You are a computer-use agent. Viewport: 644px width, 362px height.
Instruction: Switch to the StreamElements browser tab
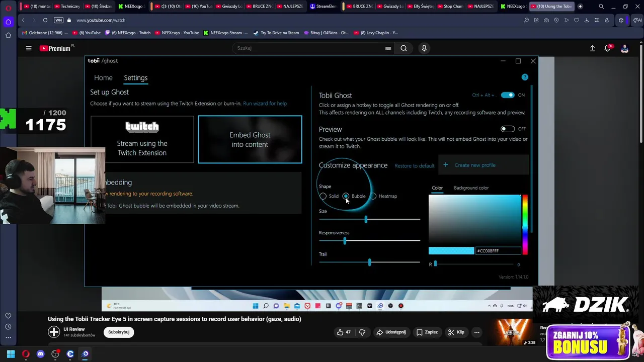click(324, 7)
